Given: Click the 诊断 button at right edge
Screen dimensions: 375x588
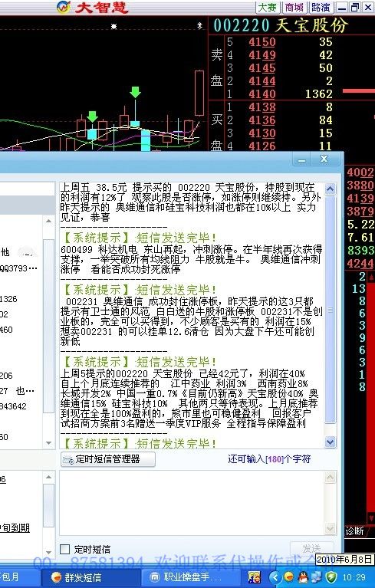Looking at the screenshot, I should pos(354,531).
